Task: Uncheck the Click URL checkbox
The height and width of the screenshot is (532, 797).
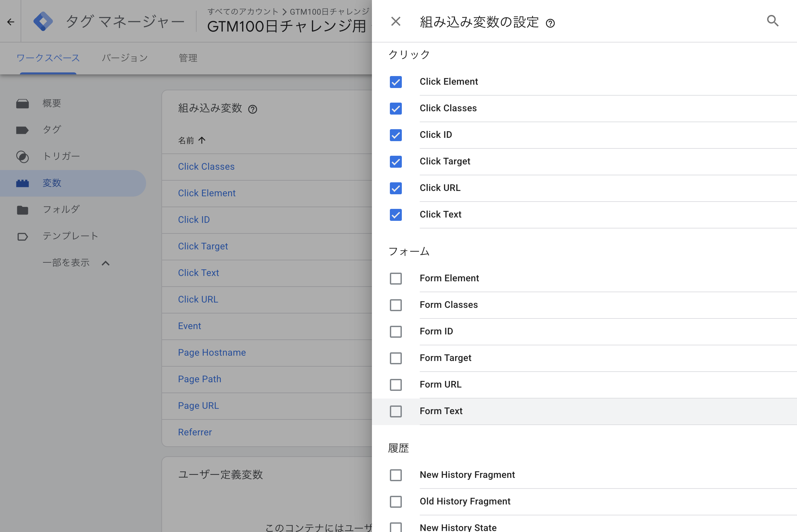Action: click(396, 188)
